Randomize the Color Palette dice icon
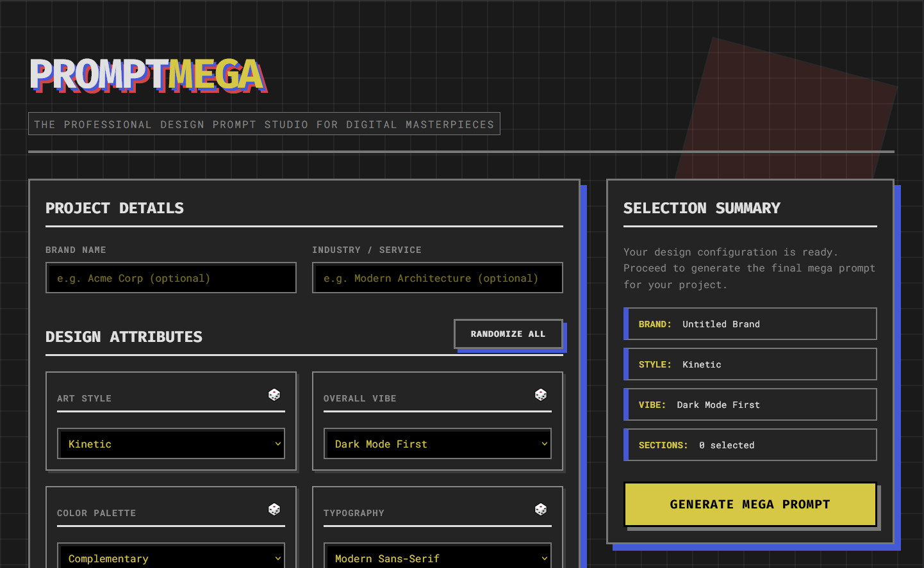 [x=274, y=509]
